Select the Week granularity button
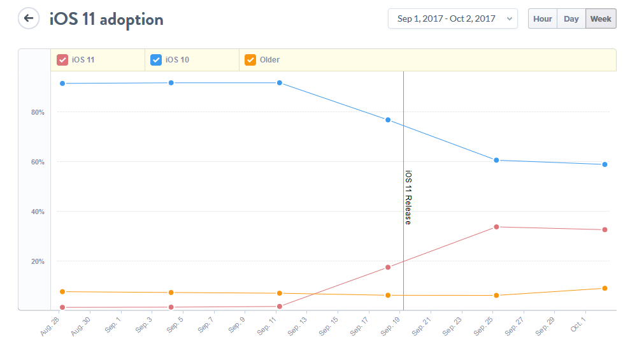Viewport: 644px width, 355px height. (601, 19)
